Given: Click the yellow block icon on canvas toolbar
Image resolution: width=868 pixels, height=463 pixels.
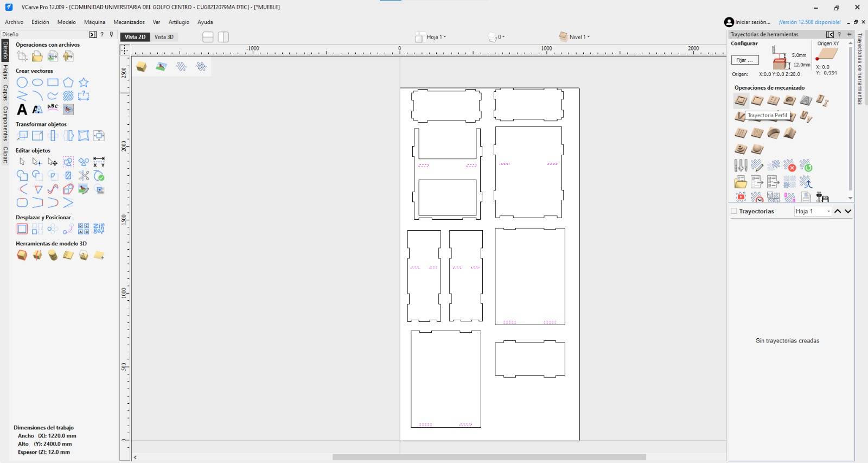Looking at the screenshot, I should (142, 66).
